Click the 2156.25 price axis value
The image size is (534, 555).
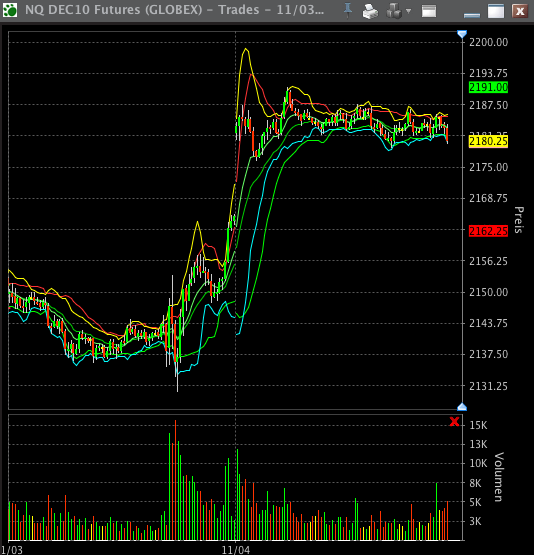pos(488,261)
